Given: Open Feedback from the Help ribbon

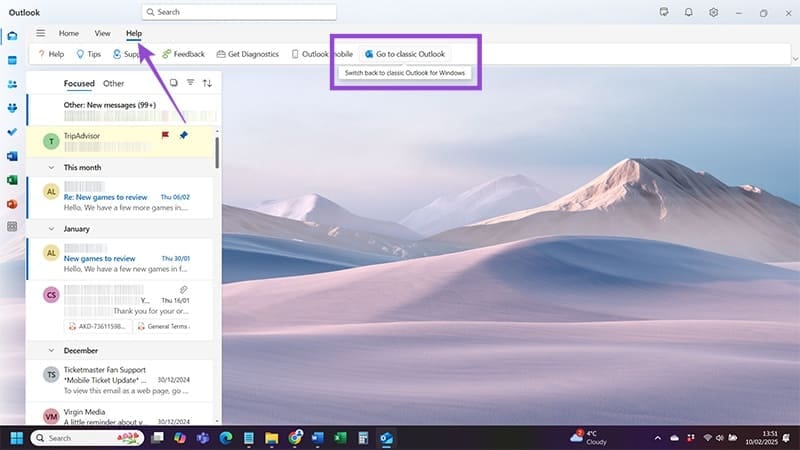Looking at the screenshot, I should tap(183, 54).
